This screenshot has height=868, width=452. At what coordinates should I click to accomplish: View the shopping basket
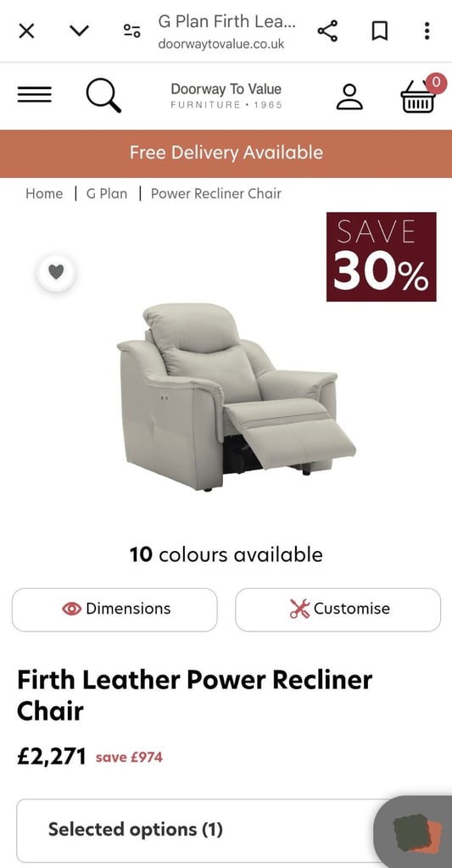(x=418, y=95)
